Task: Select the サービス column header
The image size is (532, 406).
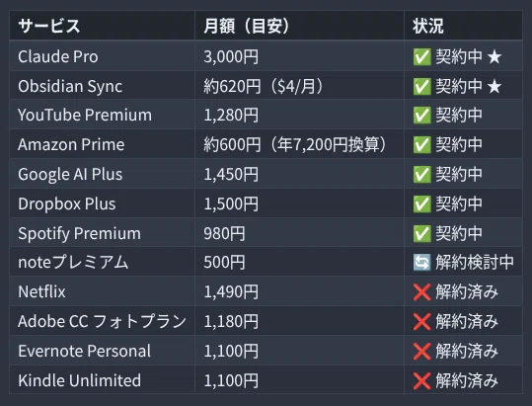Action: [x=103, y=26]
